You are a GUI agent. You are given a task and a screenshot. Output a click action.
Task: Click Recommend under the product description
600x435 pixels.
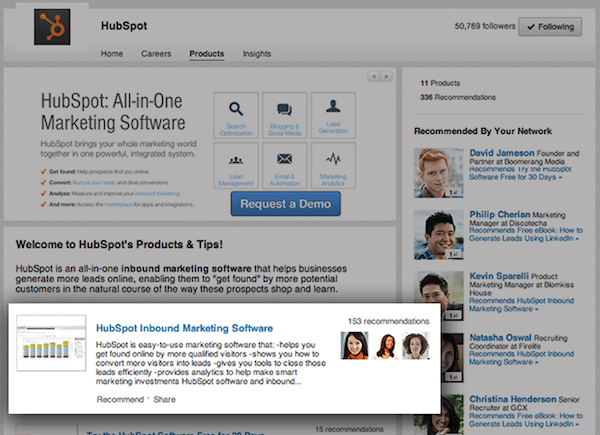click(x=120, y=399)
